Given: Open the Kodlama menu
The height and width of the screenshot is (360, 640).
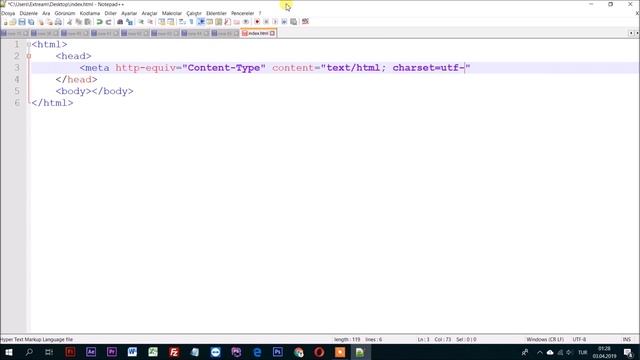Looking at the screenshot, I should point(90,13).
